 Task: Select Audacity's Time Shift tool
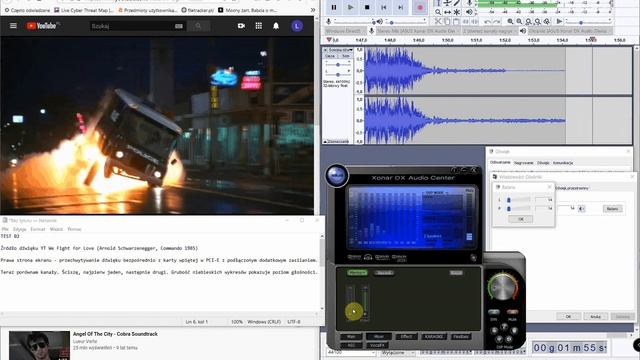[x=447, y=12]
